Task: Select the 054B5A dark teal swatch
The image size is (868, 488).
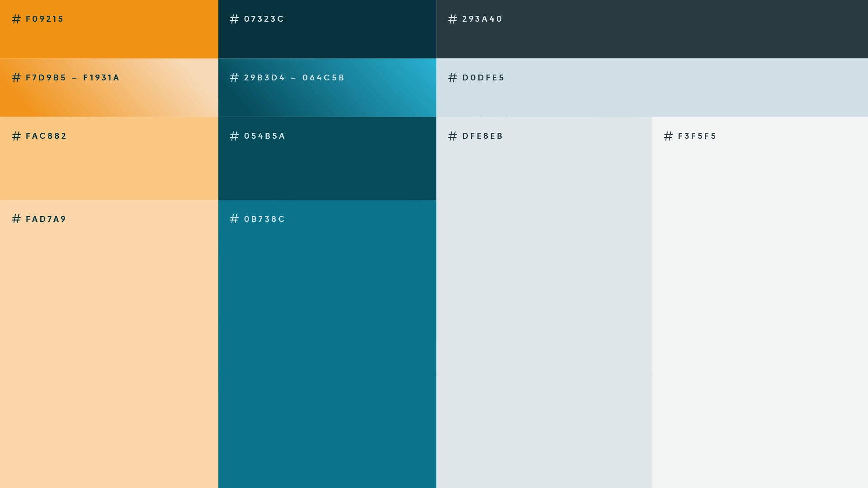Action: click(327, 167)
